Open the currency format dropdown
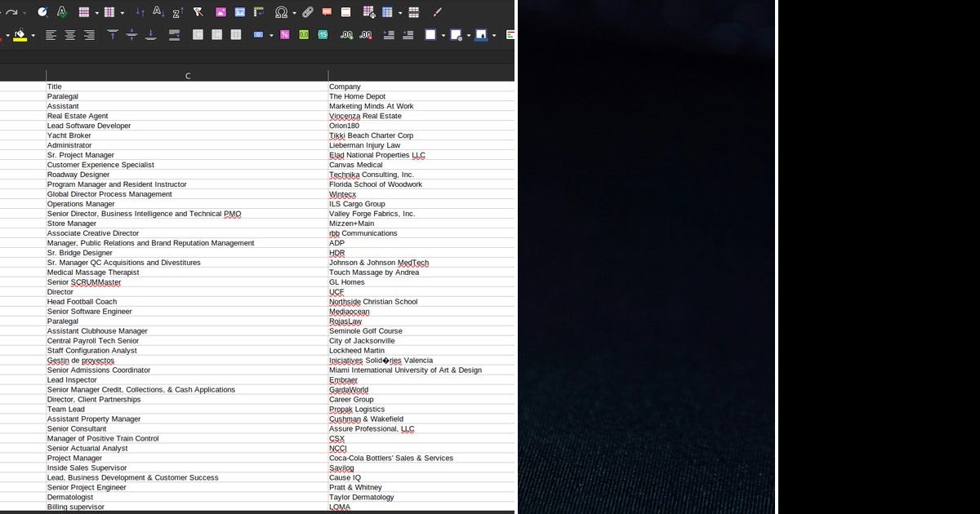 [x=269, y=35]
